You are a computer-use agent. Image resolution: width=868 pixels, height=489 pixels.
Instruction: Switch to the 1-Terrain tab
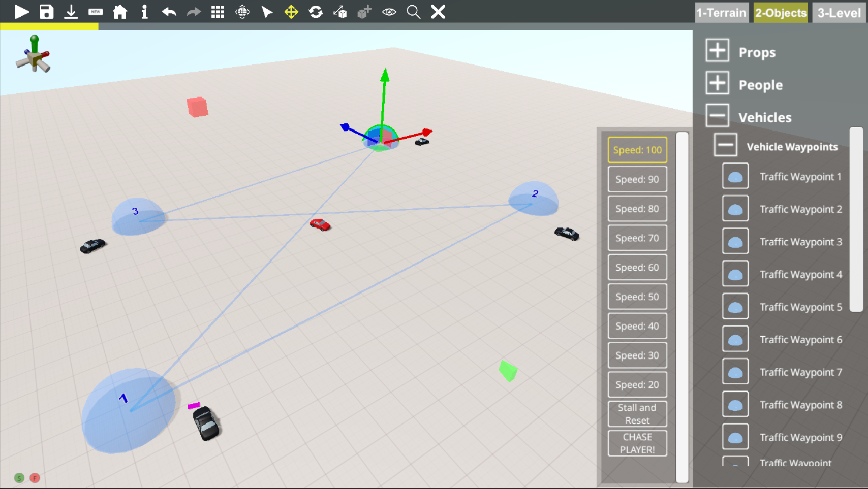(x=721, y=13)
